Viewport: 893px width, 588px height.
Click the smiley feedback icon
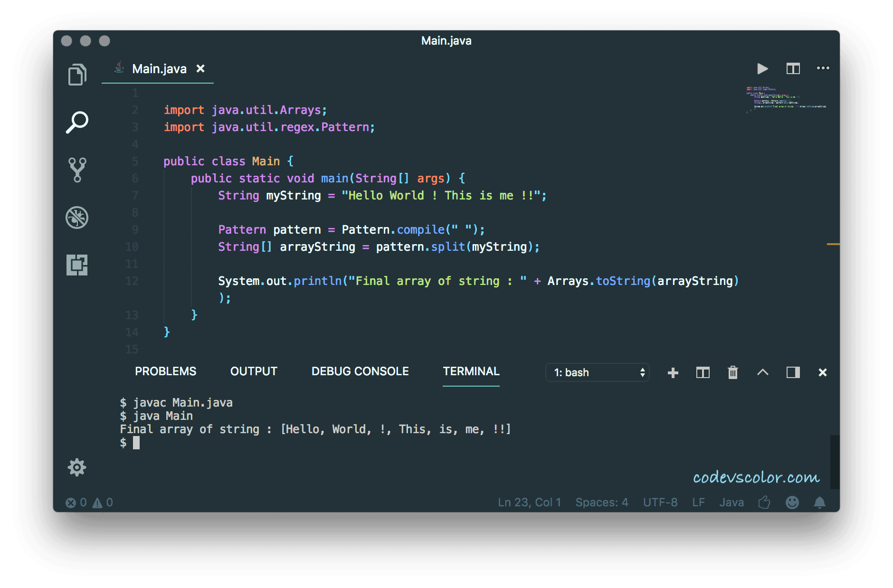[792, 502]
